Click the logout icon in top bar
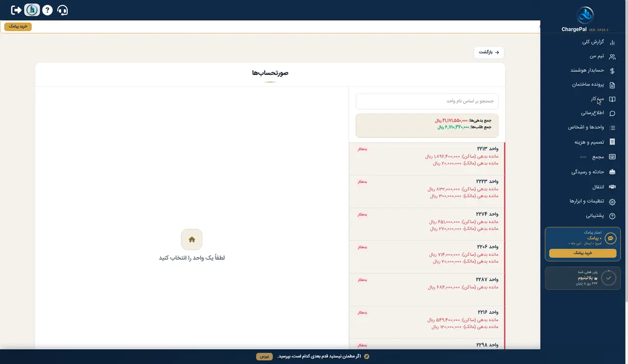Screen dimensions: 628x364 click(16, 10)
